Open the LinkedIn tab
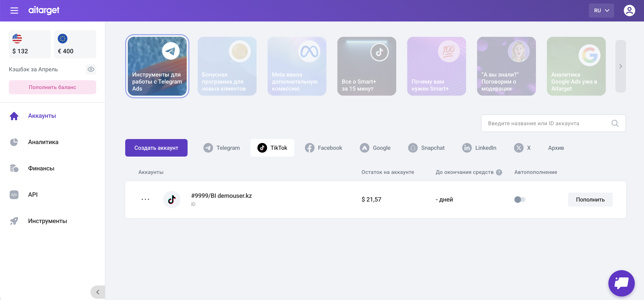Viewport: 644px width, 300px height. point(479,148)
